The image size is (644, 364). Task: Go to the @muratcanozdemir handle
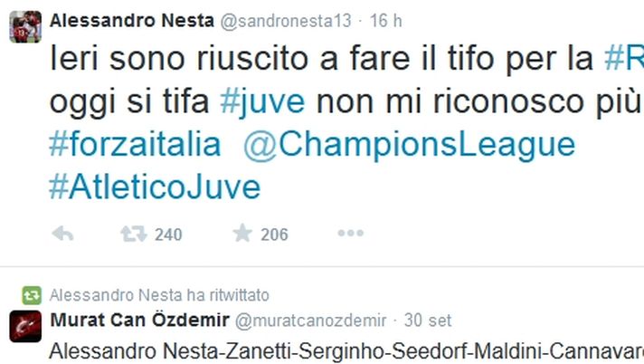pyautogui.click(x=310, y=320)
